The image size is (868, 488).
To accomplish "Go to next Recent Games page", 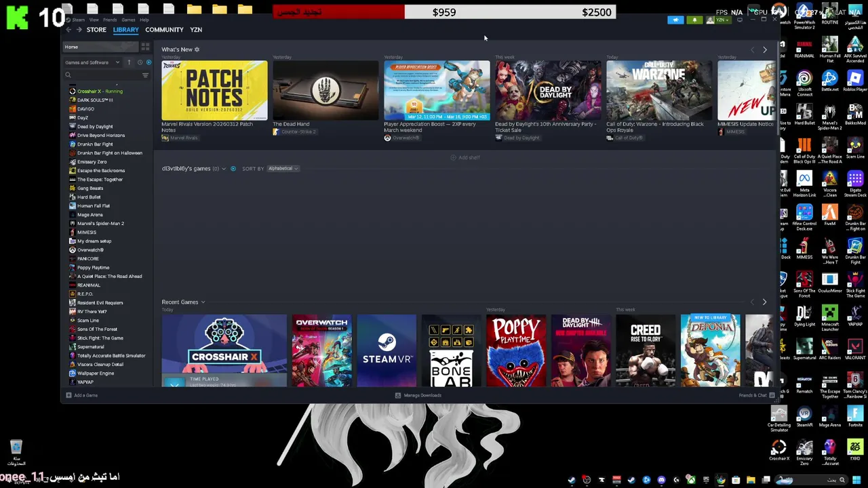I will (764, 302).
